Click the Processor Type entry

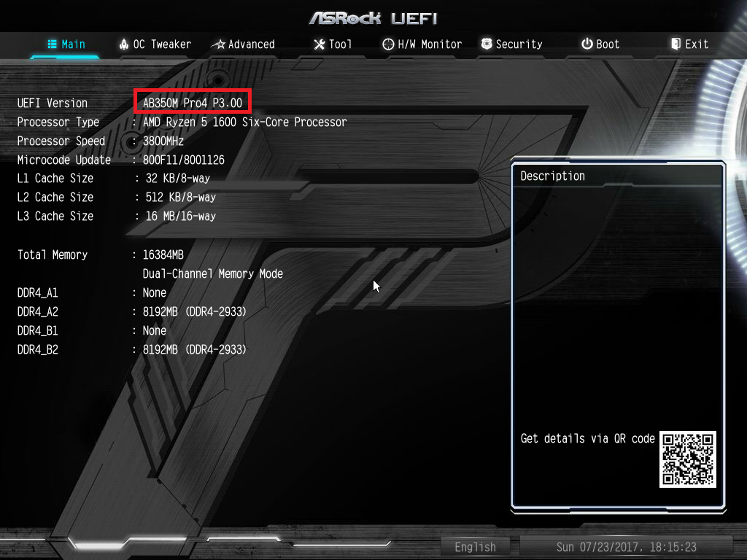[182, 122]
